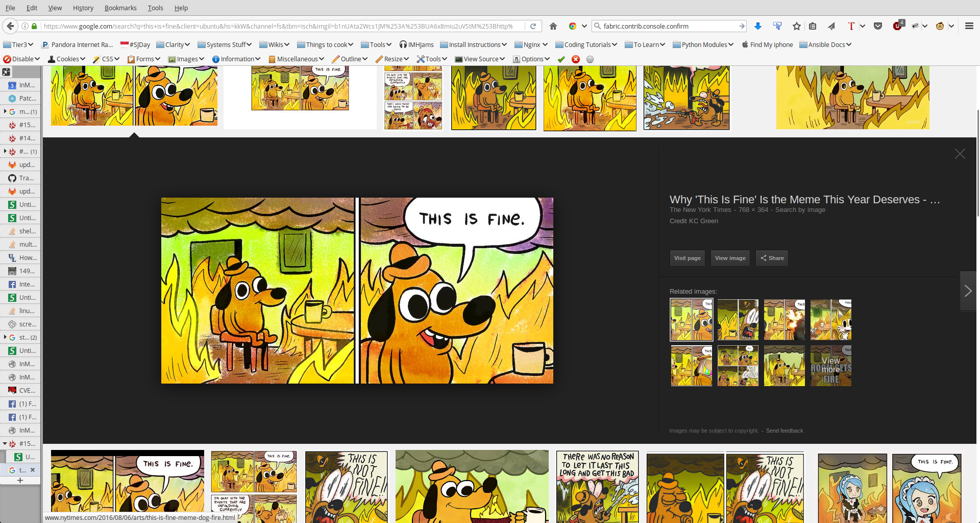
Task: Open the hamburger menu
Action: [969, 26]
